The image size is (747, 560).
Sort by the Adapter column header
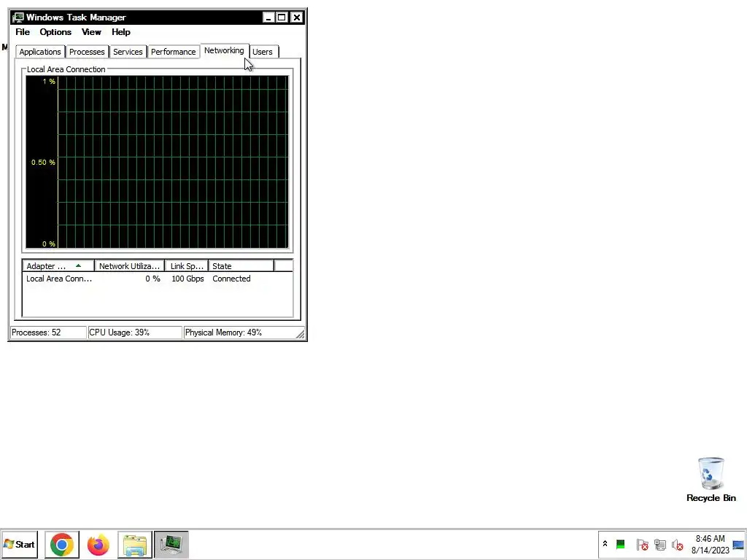click(x=58, y=266)
